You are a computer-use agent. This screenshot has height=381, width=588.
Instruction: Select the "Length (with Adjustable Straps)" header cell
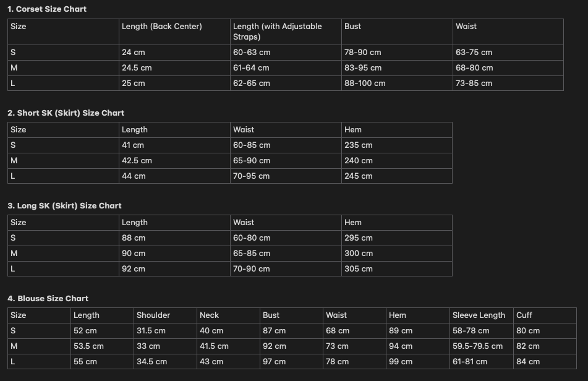[x=278, y=32]
